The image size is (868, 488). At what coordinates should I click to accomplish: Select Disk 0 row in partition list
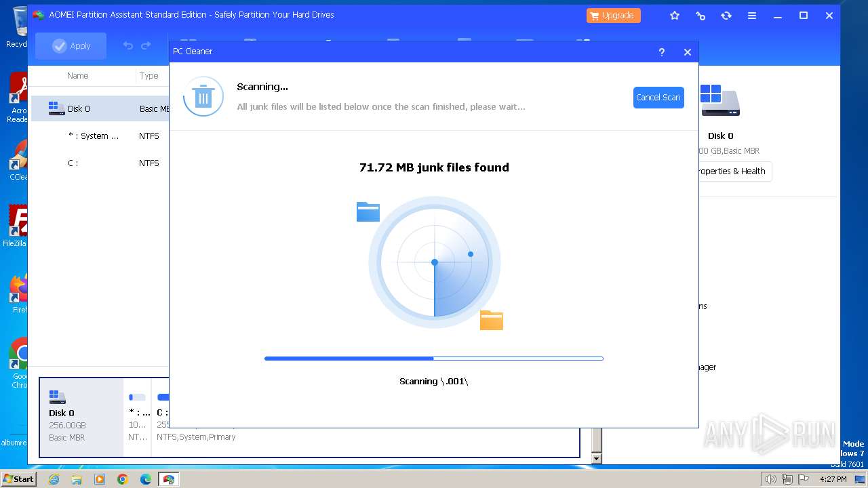pyautogui.click(x=100, y=108)
